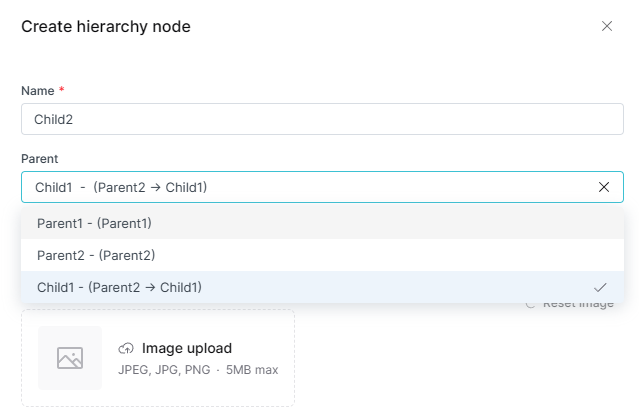The width and height of the screenshot is (639, 416).
Task: Click the cloud upload icon
Action: coord(126,349)
